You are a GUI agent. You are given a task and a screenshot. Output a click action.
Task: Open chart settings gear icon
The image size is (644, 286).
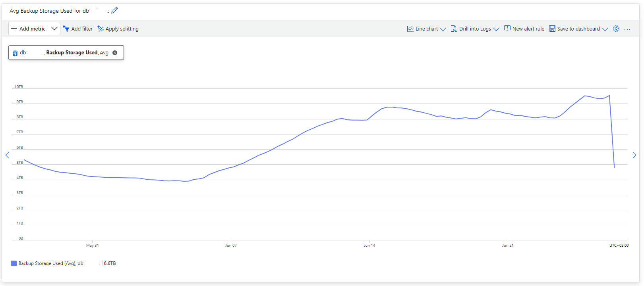pyautogui.click(x=616, y=29)
